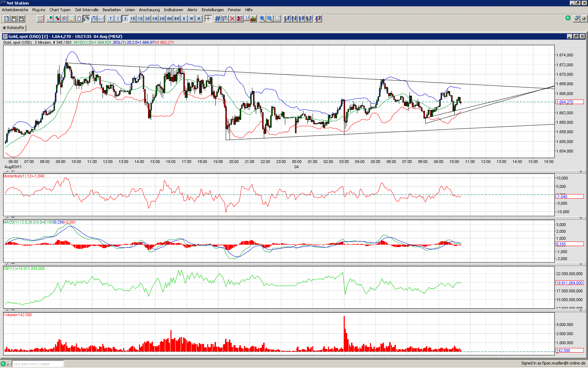The image size is (588, 368).
Task: Open the Arbeitsbereiche menu
Action: 15,10
